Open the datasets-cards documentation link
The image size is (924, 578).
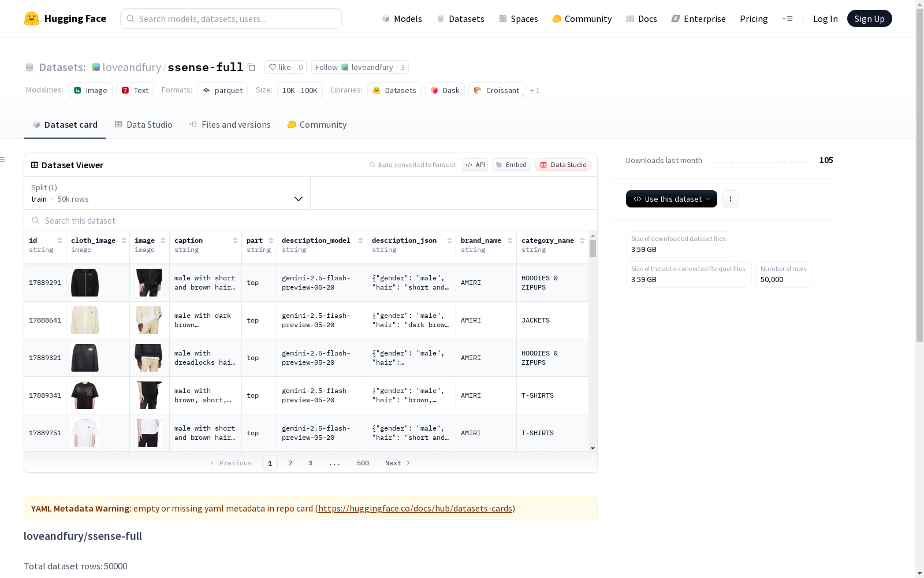[x=415, y=509]
